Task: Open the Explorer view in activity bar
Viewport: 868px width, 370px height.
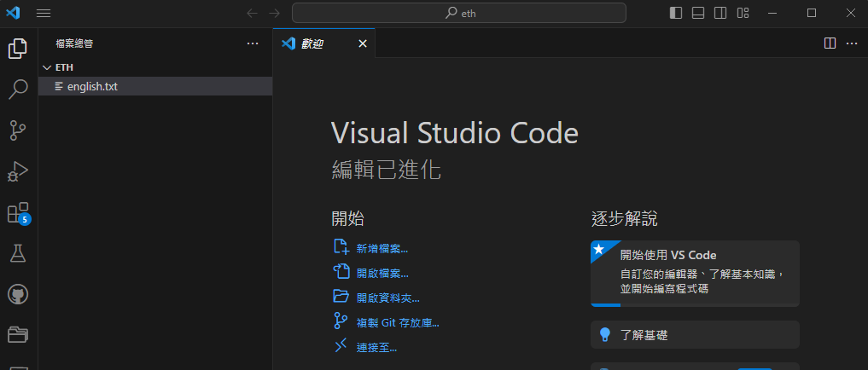Action: 18,49
